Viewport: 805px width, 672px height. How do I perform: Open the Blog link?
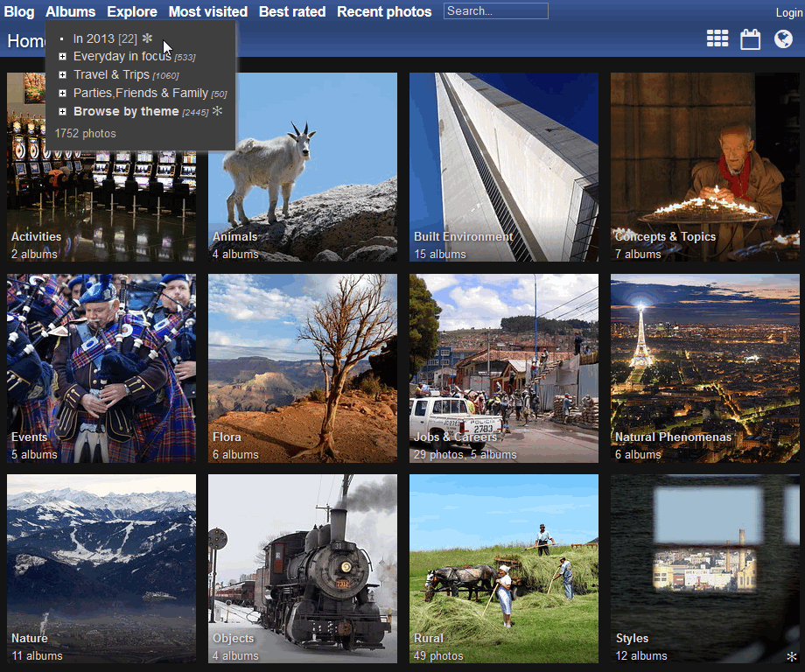19,11
